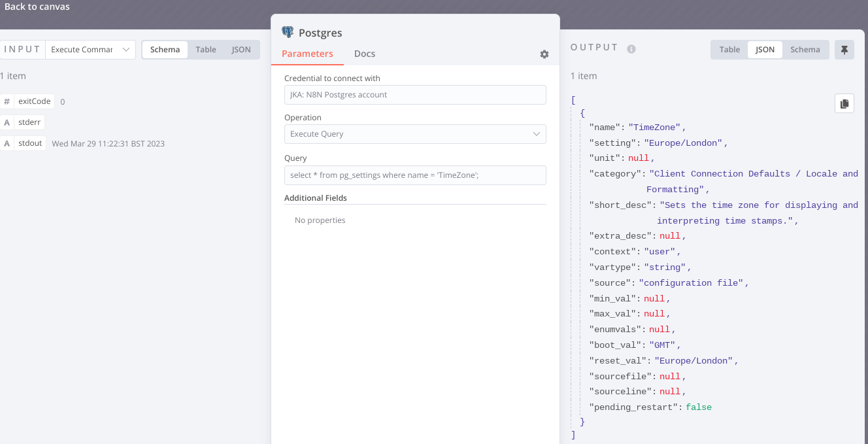Click the output info icon
Image resolution: width=868 pixels, height=444 pixels.
pyautogui.click(x=631, y=48)
